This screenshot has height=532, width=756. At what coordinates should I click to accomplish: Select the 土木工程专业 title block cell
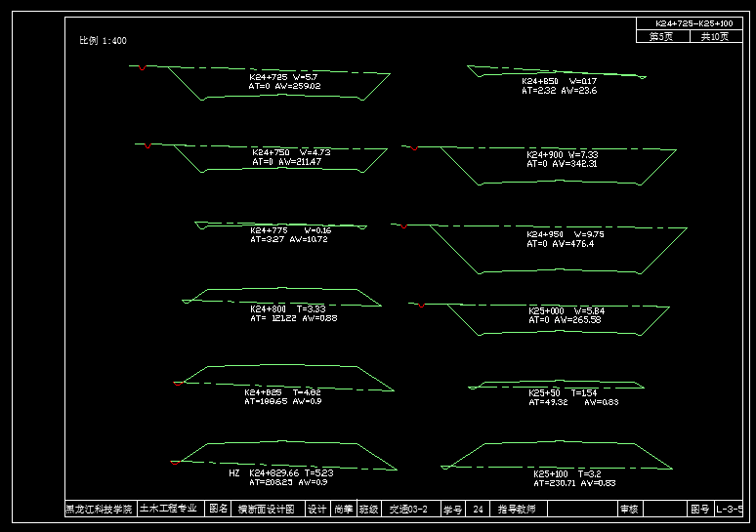coord(168,509)
